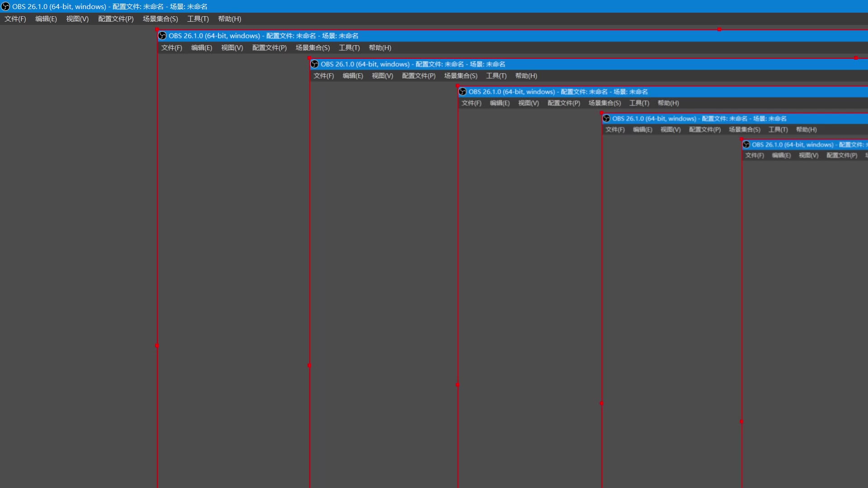The width and height of the screenshot is (868, 488).
Task: Click 场景集合(S) in the largest nested preview copy
Action: coord(313,48)
